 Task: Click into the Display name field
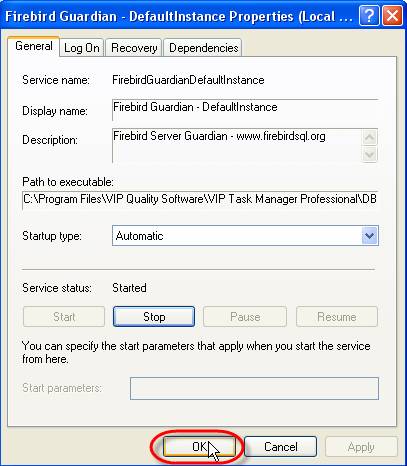click(245, 110)
